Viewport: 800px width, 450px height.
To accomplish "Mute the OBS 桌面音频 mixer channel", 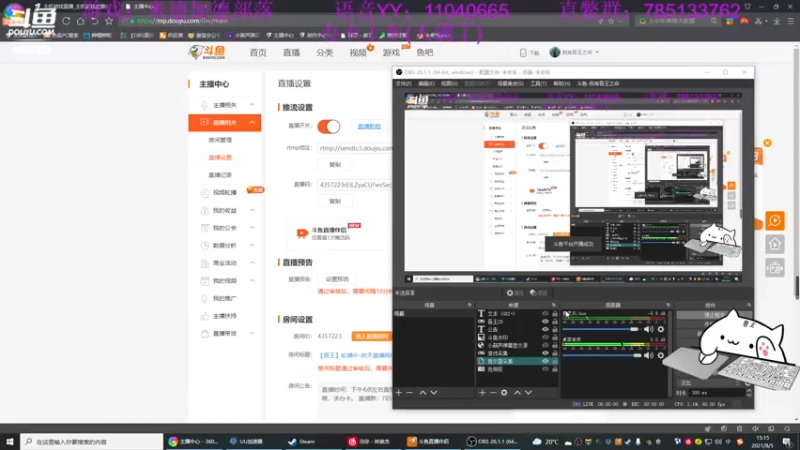I will [648, 355].
